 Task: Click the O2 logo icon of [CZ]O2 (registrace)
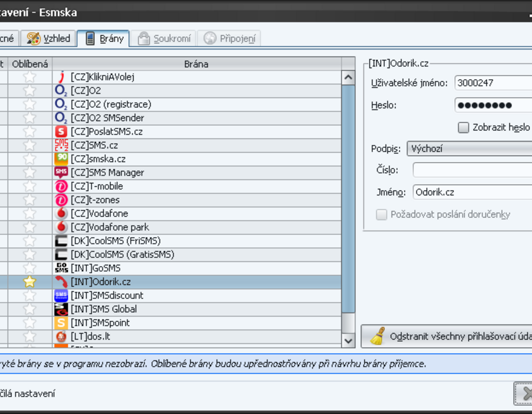point(61,104)
